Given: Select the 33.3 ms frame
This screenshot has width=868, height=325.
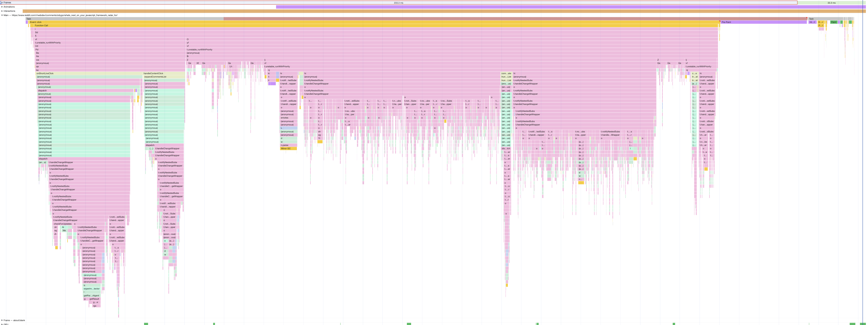Looking at the screenshot, I should click(831, 3).
